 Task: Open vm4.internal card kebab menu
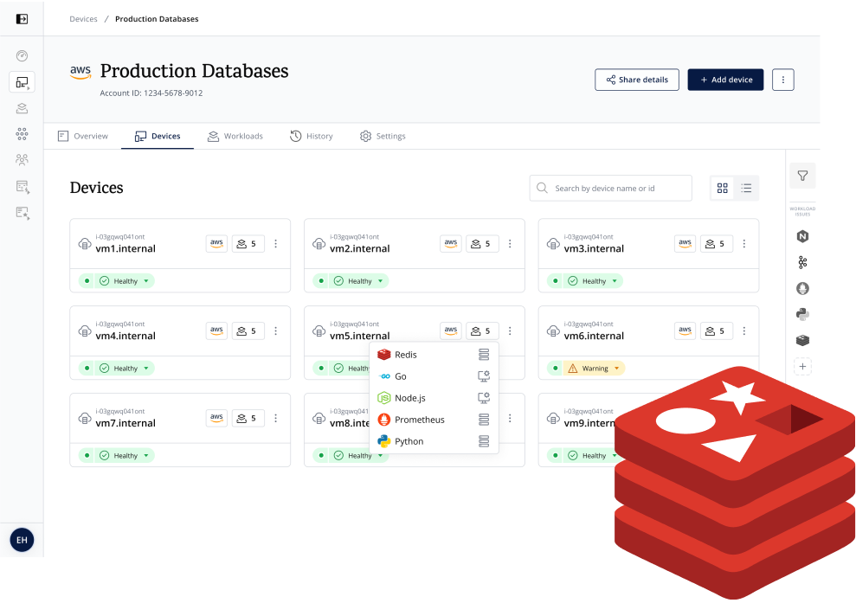tap(276, 331)
